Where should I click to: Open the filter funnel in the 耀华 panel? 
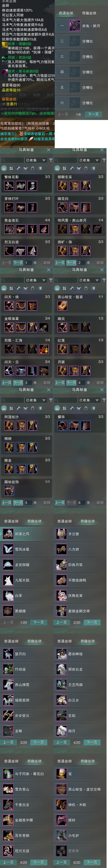[104, 400]
